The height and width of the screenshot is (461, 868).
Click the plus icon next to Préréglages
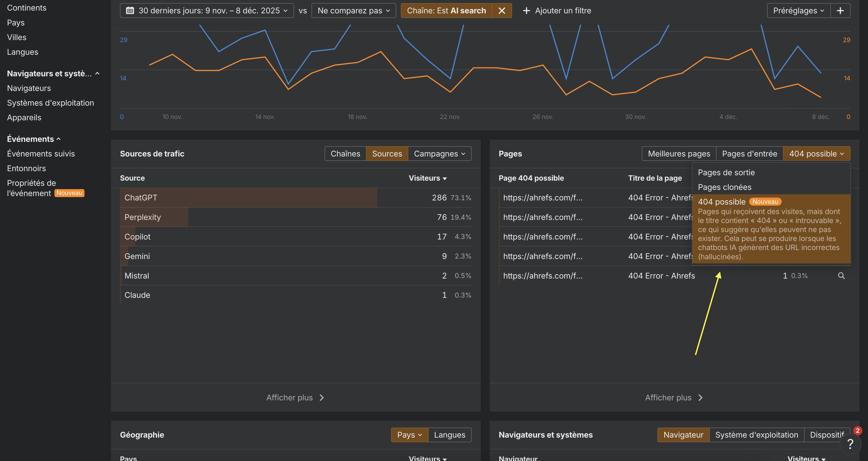(840, 11)
